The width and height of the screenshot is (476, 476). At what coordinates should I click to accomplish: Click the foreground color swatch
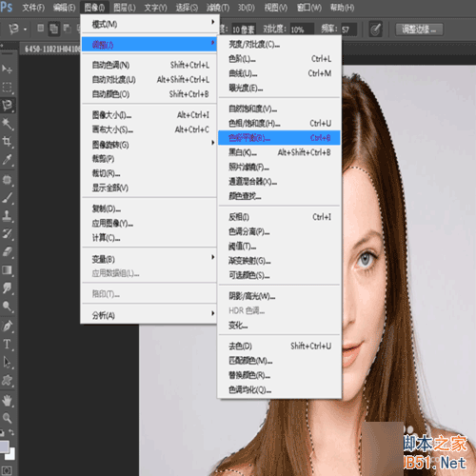(4, 446)
